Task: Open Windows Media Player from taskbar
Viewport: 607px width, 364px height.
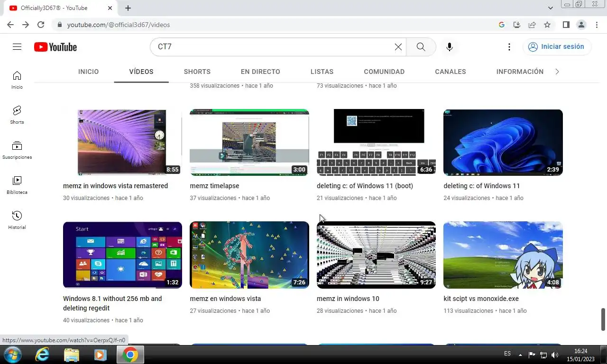Action: 101,355
